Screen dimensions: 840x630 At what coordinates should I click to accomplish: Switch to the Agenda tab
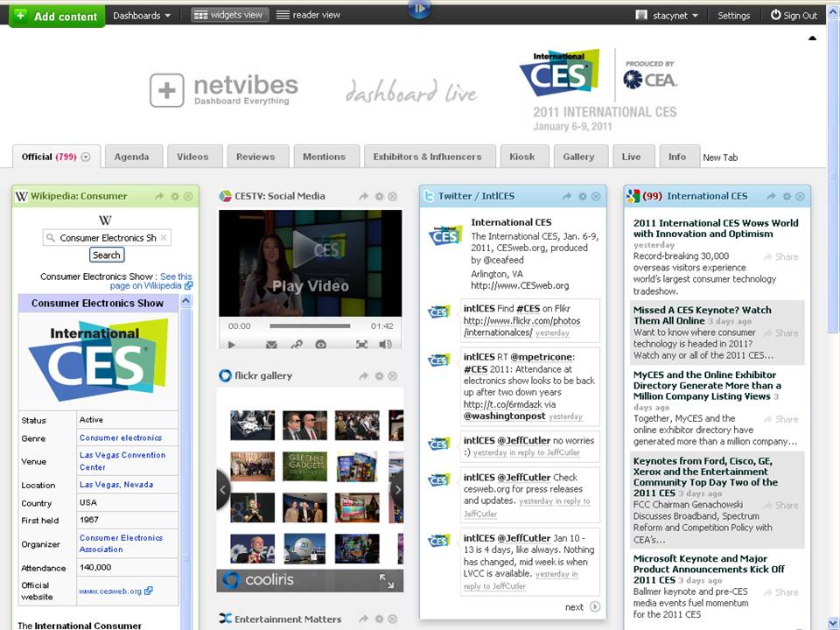pyautogui.click(x=131, y=157)
